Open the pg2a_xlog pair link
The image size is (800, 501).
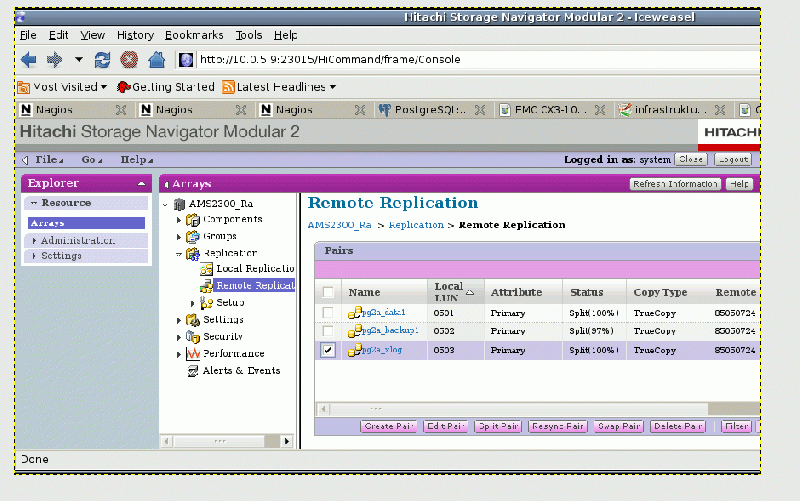[382, 350]
